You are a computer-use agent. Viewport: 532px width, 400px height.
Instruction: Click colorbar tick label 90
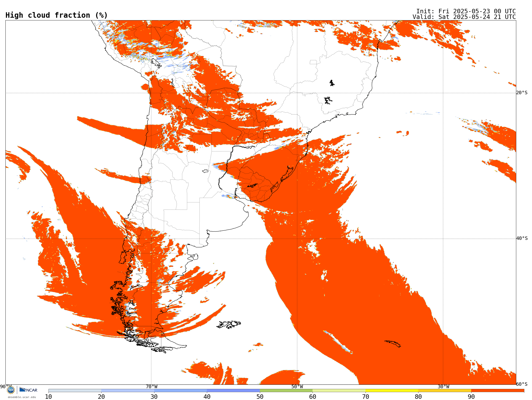click(x=471, y=397)
